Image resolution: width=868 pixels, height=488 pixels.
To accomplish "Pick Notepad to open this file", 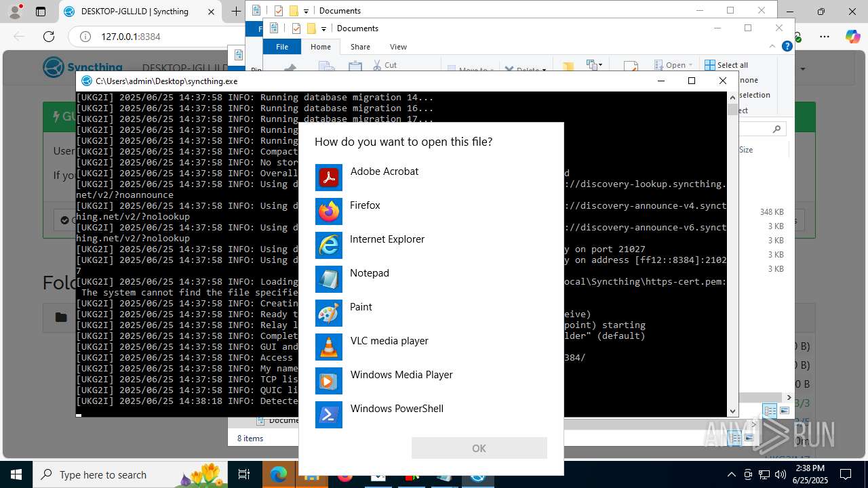I will click(431, 279).
